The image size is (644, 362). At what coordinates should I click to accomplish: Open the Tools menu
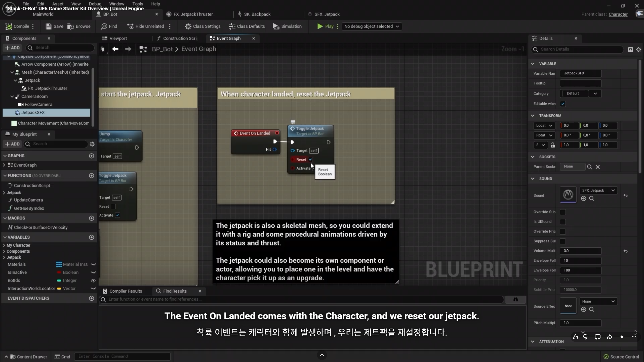click(x=138, y=4)
